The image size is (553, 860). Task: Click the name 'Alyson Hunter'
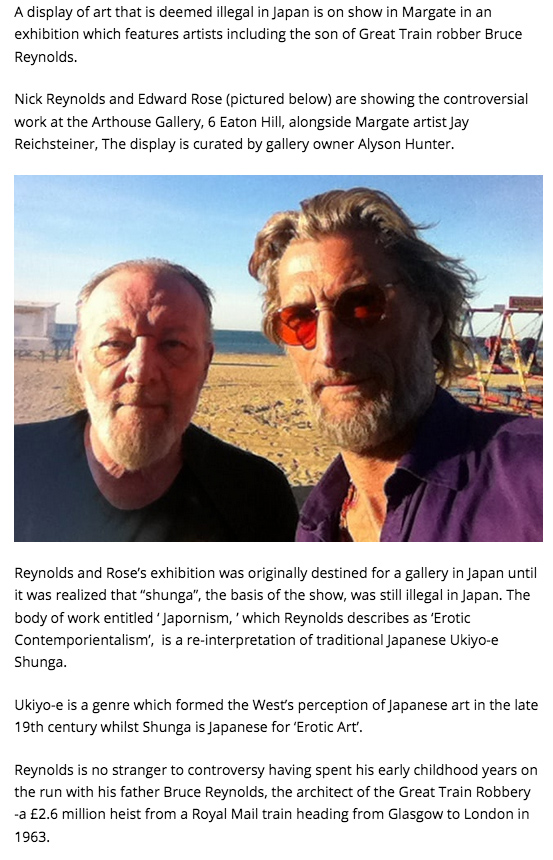pyautogui.click(x=405, y=144)
